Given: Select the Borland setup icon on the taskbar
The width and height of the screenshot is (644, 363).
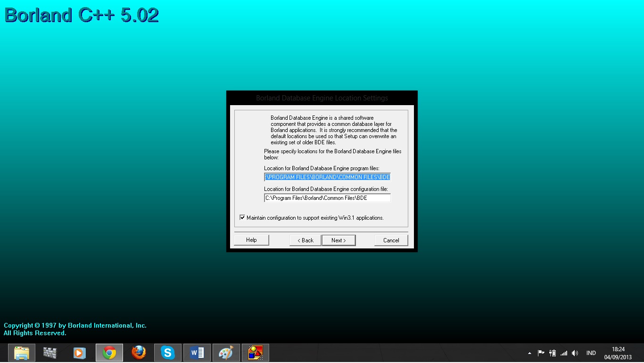Looking at the screenshot, I should pos(255,352).
